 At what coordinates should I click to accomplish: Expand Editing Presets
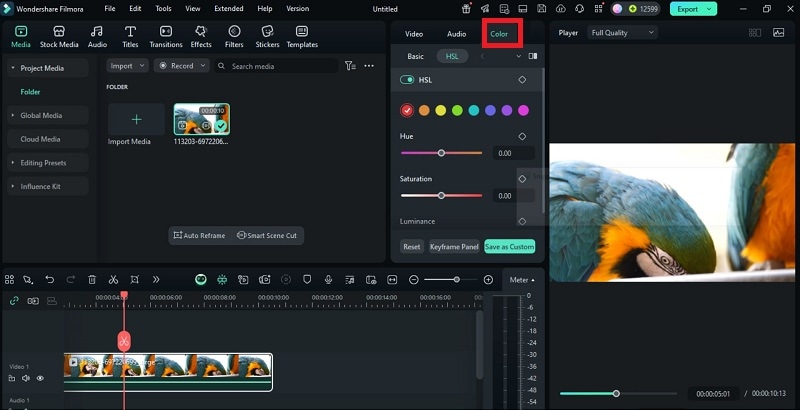click(x=13, y=163)
